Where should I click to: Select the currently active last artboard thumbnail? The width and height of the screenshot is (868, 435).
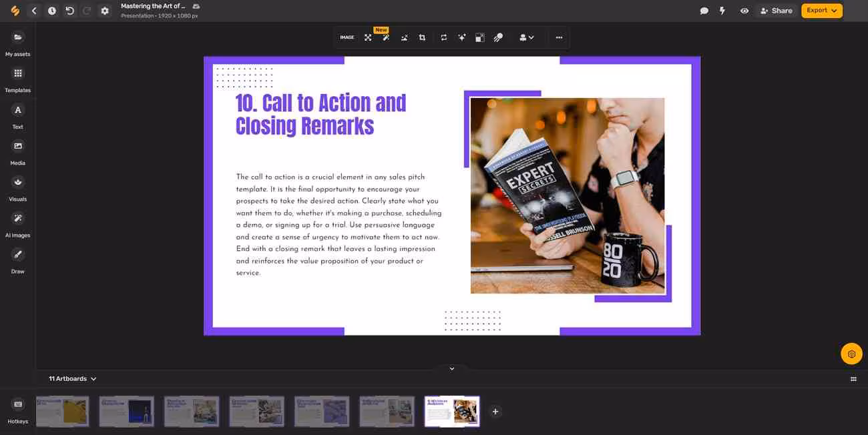(452, 412)
